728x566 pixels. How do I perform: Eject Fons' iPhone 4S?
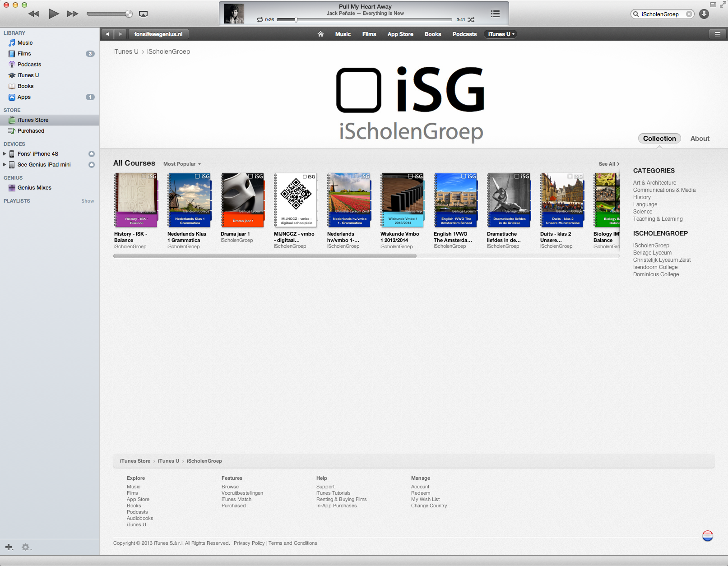click(x=92, y=154)
